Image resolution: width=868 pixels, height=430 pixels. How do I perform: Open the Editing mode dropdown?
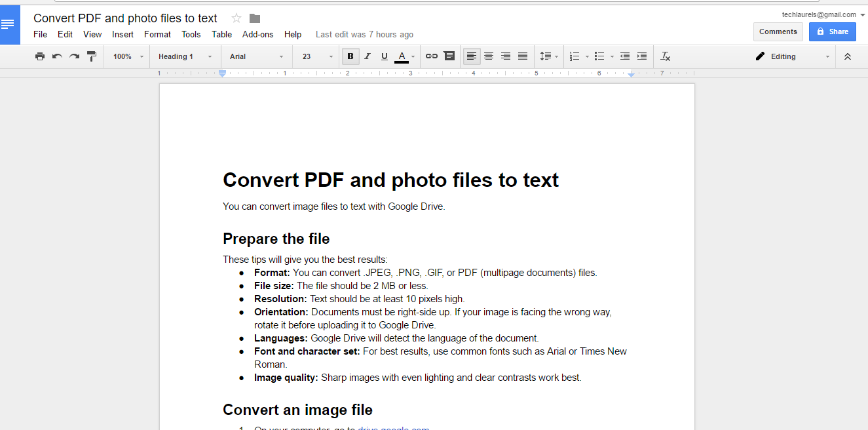(x=792, y=56)
